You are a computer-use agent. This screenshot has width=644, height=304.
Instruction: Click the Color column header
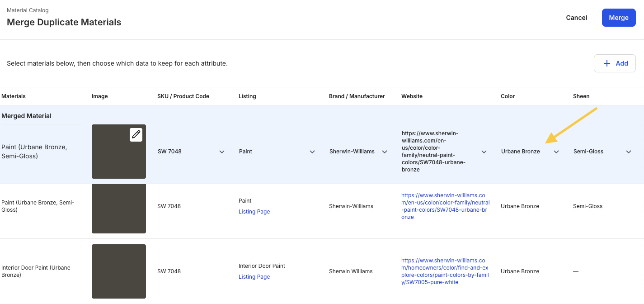pyautogui.click(x=508, y=96)
